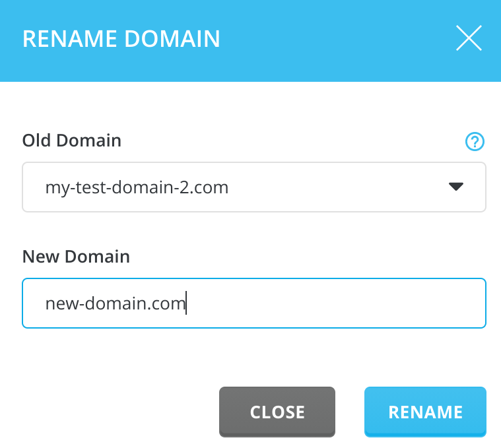Cancel renaming via the CLOSE button
Screen dimensions: 501x448
[x=277, y=412]
